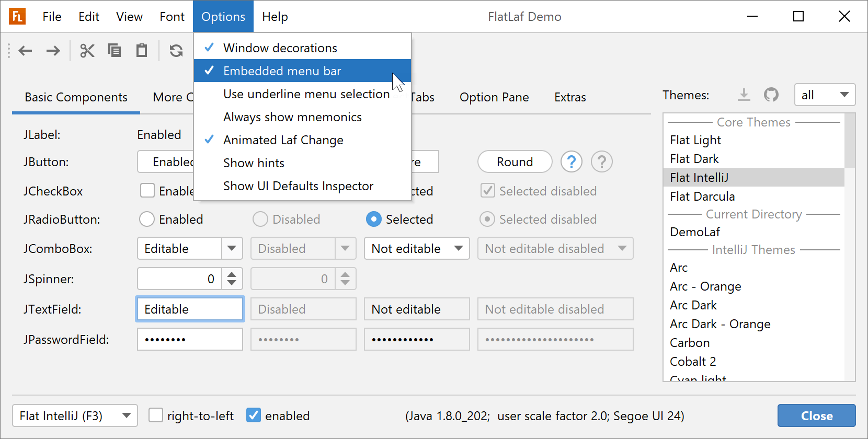Open the Flat IntelliJ (F3) look-and-feel dropdown
The width and height of the screenshot is (868, 439).
pos(75,415)
